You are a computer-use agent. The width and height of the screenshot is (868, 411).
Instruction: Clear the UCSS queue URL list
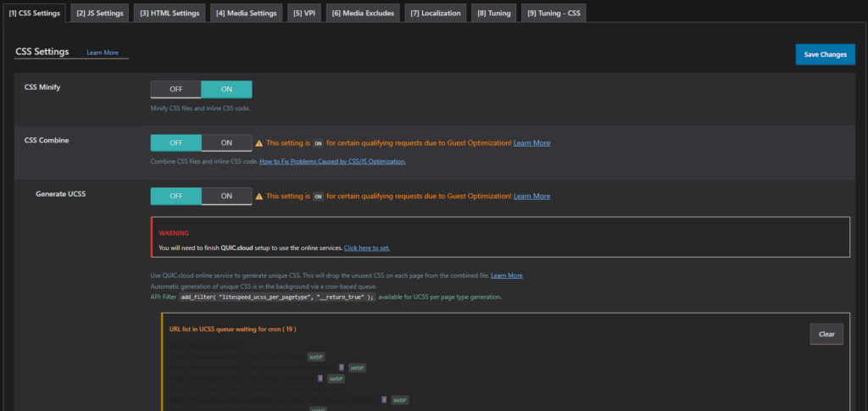click(x=826, y=334)
